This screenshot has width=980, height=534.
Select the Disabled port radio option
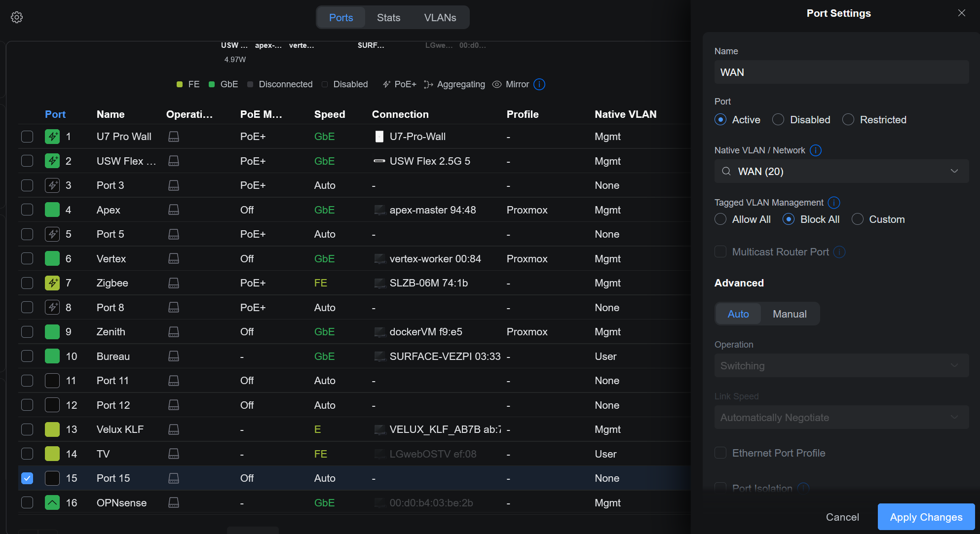(x=778, y=120)
